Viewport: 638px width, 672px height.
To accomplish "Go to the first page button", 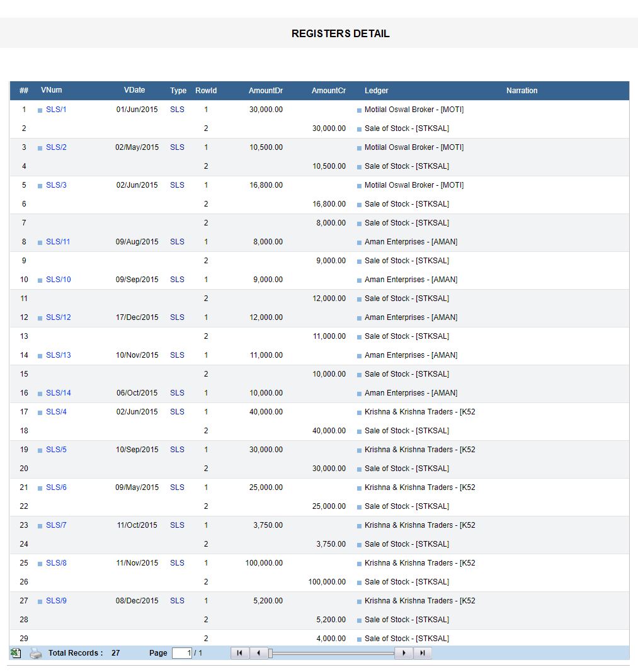I will point(239,653).
